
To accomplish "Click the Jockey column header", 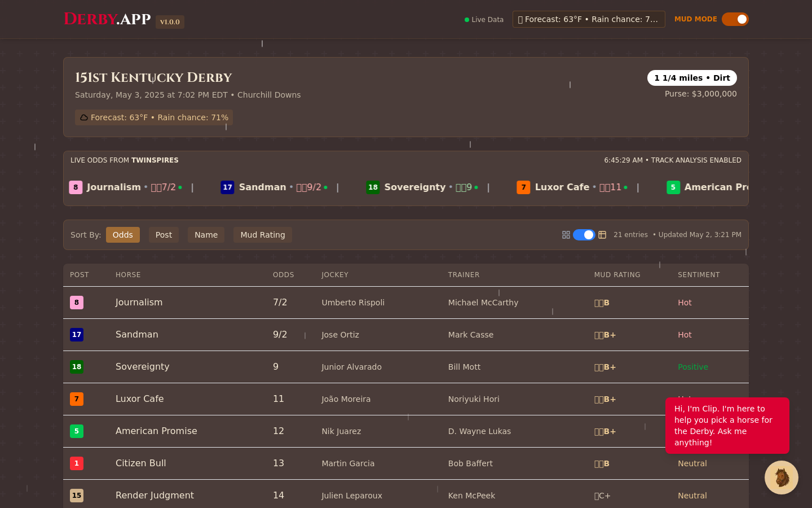I will (x=335, y=275).
